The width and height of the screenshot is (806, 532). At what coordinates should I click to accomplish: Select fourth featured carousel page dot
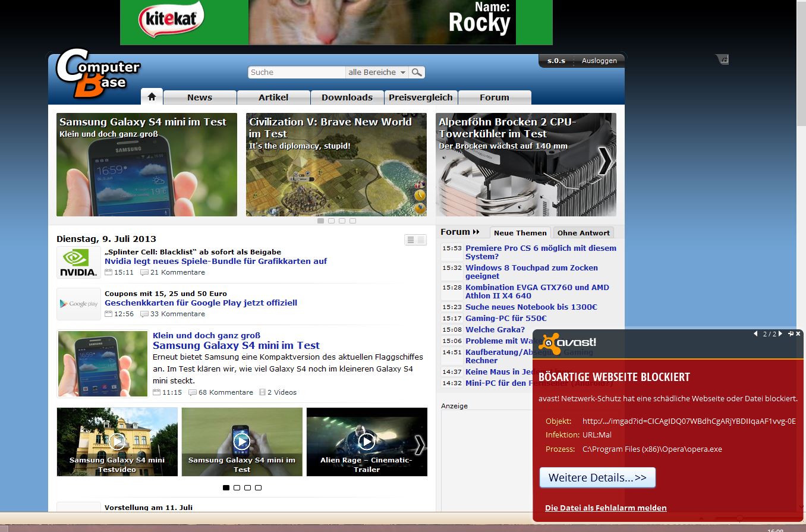[353, 221]
